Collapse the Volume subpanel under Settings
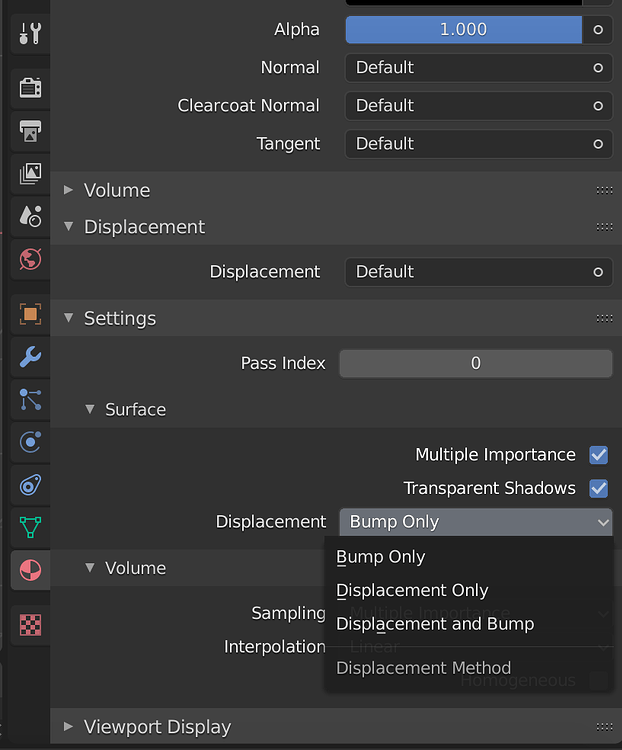 click(89, 568)
